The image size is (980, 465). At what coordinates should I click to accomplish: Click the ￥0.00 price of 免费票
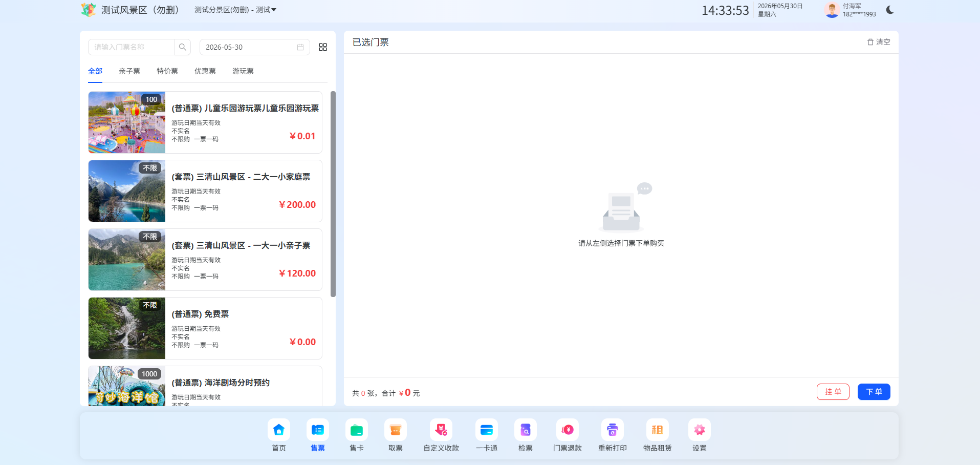pyautogui.click(x=302, y=342)
